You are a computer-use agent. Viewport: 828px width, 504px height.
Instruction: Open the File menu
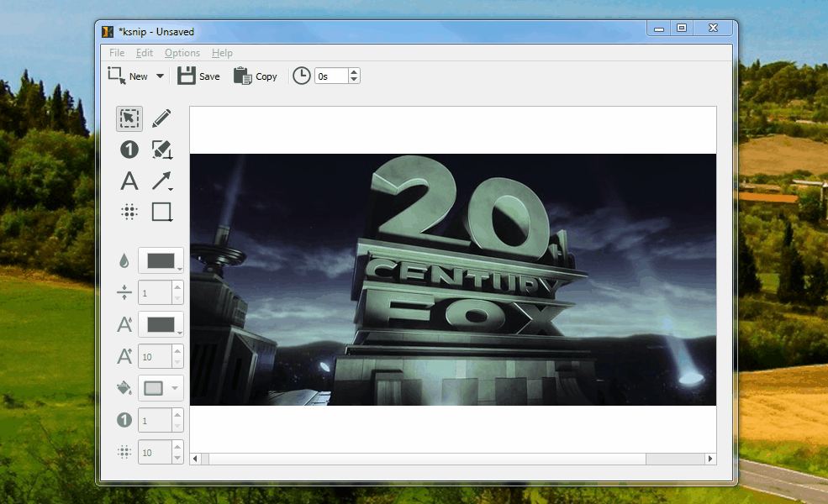117,53
